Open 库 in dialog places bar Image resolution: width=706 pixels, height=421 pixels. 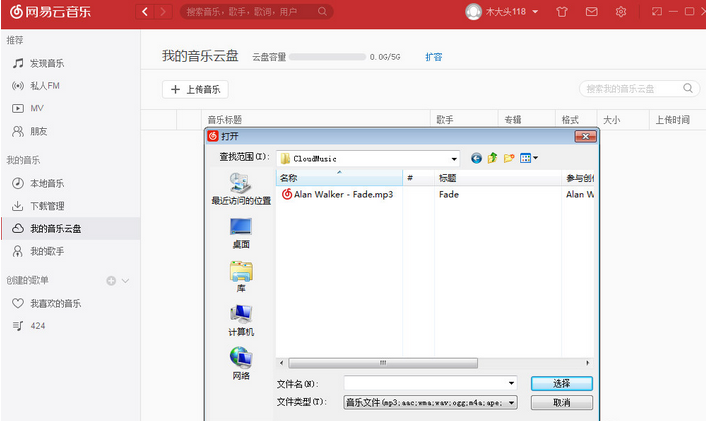pos(241,276)
